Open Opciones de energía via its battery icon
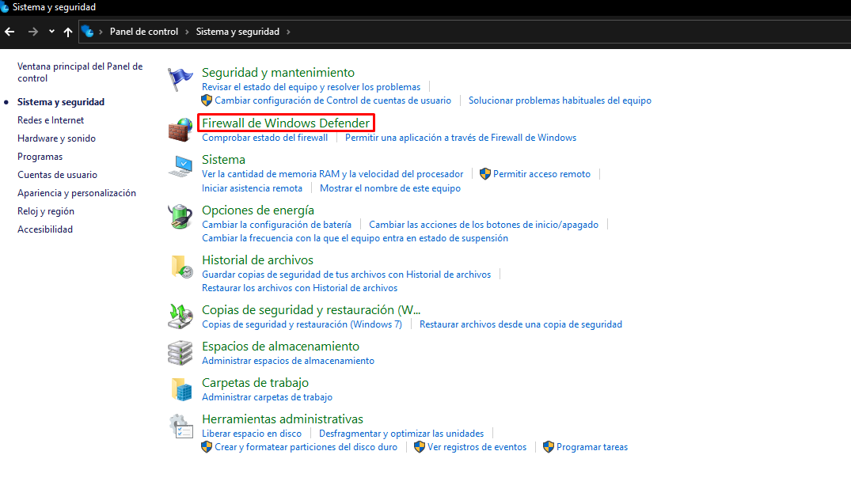The height and width of the screenshot is (504, 851). pos(180,215)
